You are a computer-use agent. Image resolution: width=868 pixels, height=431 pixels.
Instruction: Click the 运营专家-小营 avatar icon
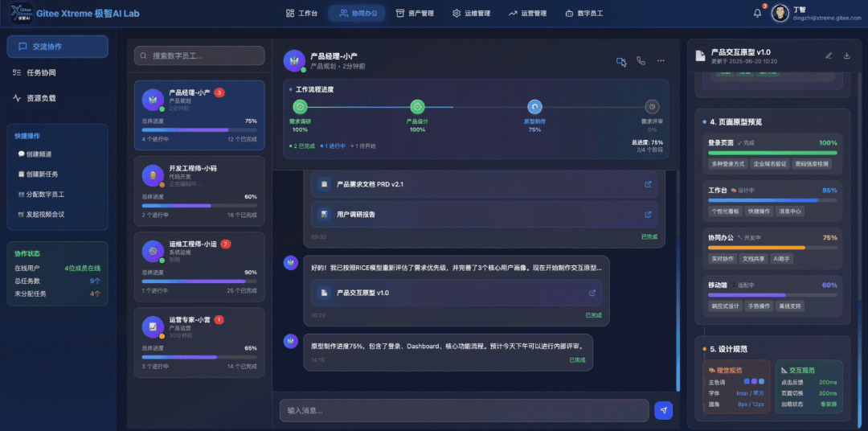tap(153, 326)
